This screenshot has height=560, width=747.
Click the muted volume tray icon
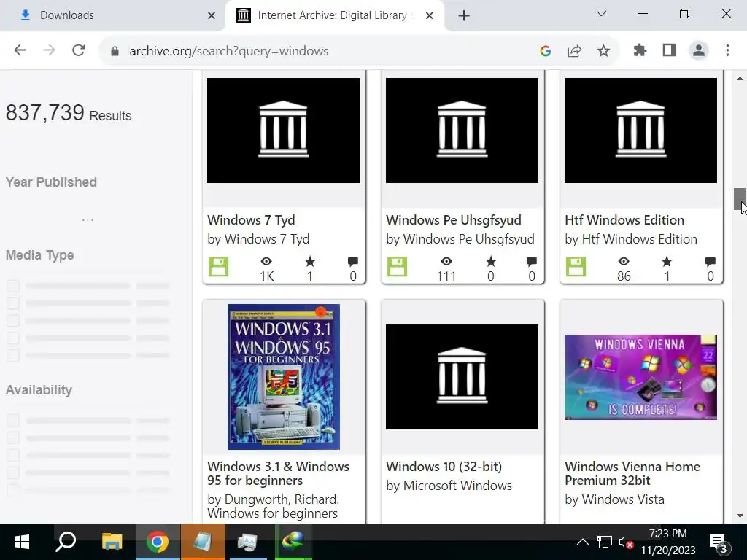click(x=625, y=542)
